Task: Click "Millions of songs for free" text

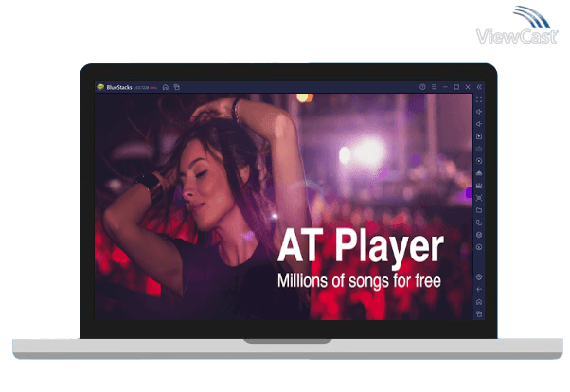Action: [359, 280]
